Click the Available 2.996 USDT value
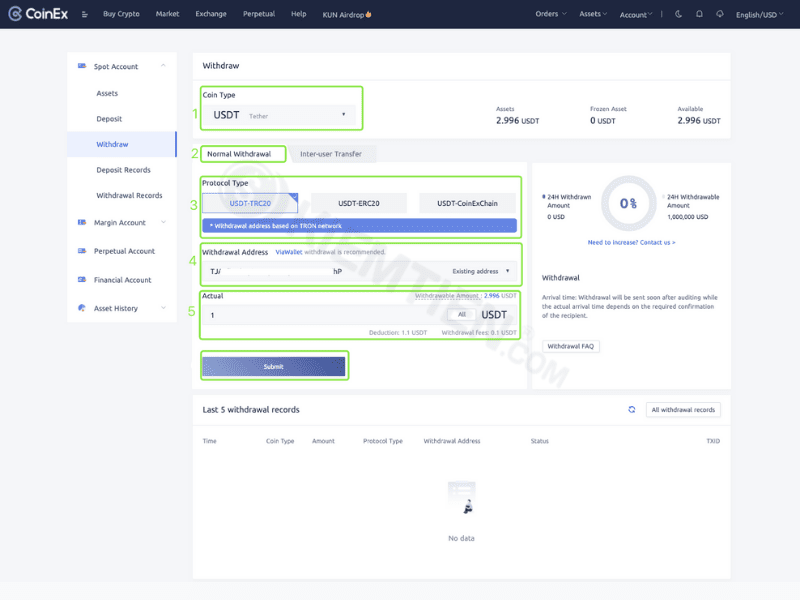Screen dimensions: 800x600 [x=698, y=120]
